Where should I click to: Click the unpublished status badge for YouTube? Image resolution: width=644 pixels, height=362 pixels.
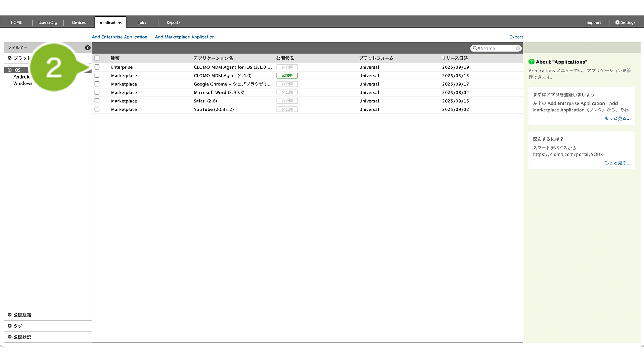coord(287,109)
